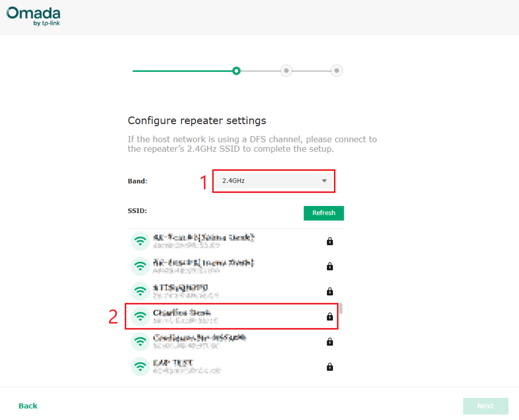Click the Next button
Screen dimensions: 519x420
click(x=486, y=406)
